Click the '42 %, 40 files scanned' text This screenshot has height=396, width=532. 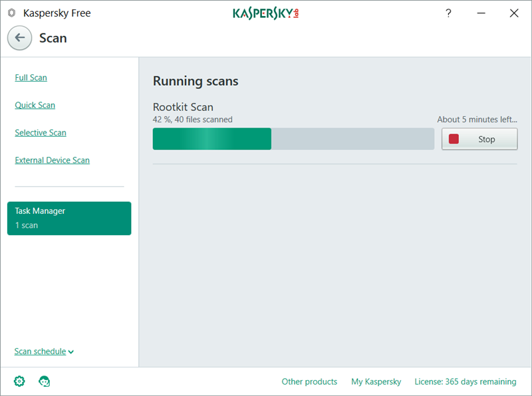coord(193,120)
